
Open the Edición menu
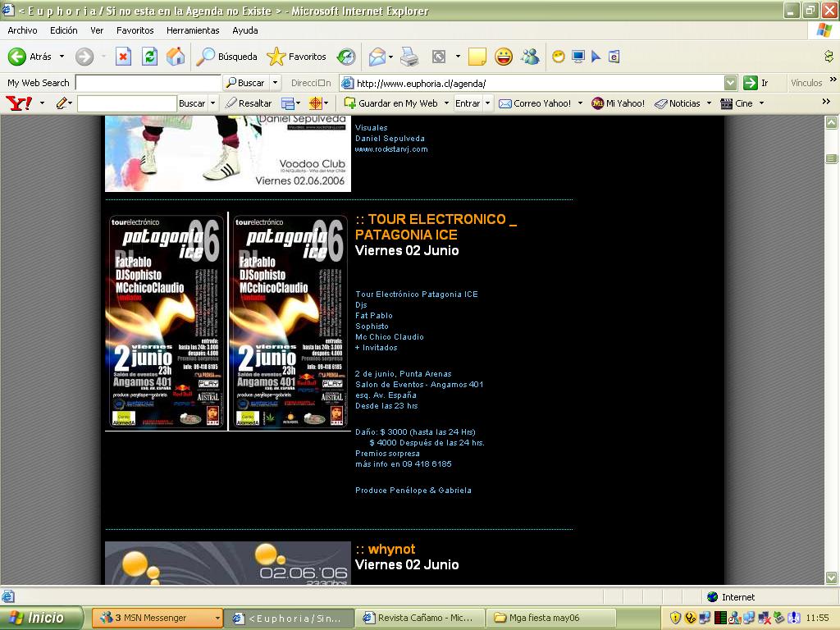pos(64,30)
